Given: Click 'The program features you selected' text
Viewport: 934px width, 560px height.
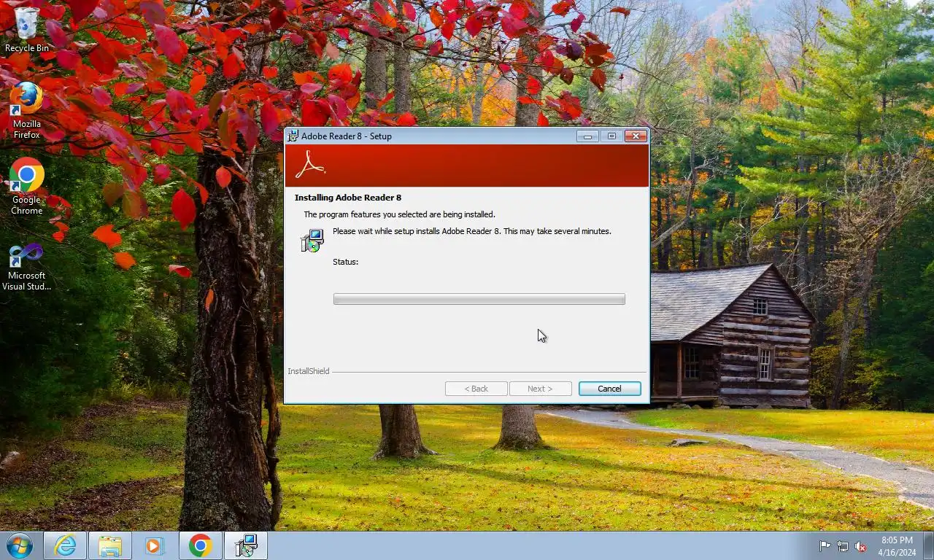Looking at the screenshot, I should [399, 214].
